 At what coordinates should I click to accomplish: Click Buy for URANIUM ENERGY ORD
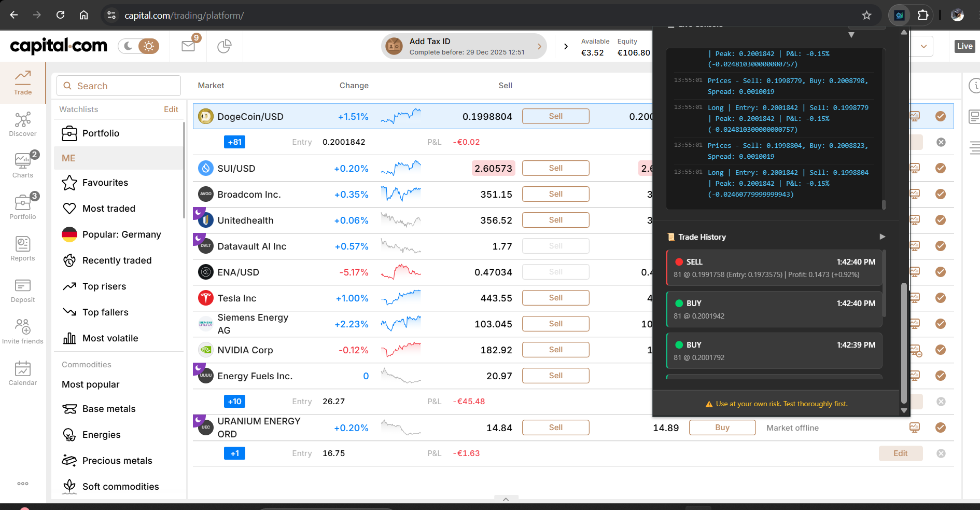(x=722, y=427)
